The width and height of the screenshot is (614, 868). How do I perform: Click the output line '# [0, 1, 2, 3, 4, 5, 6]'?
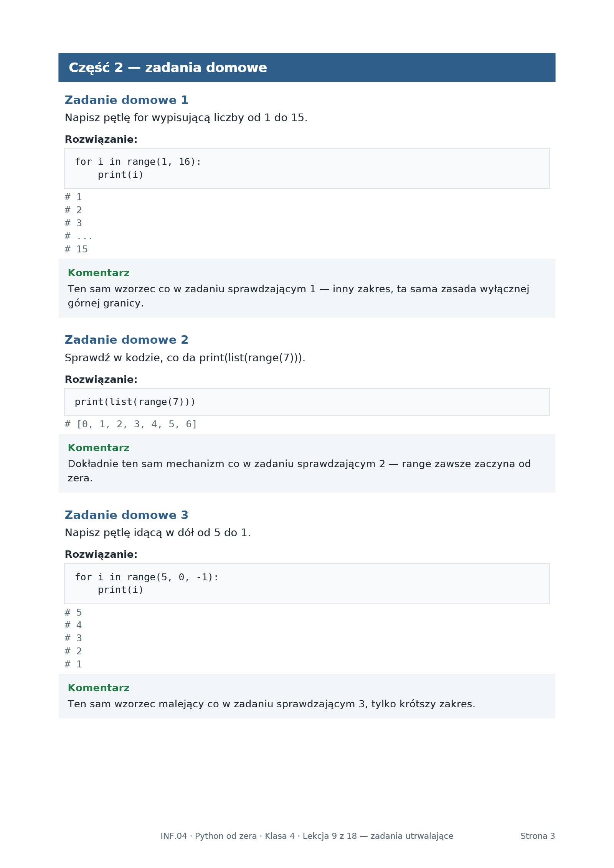coord(131,424)
